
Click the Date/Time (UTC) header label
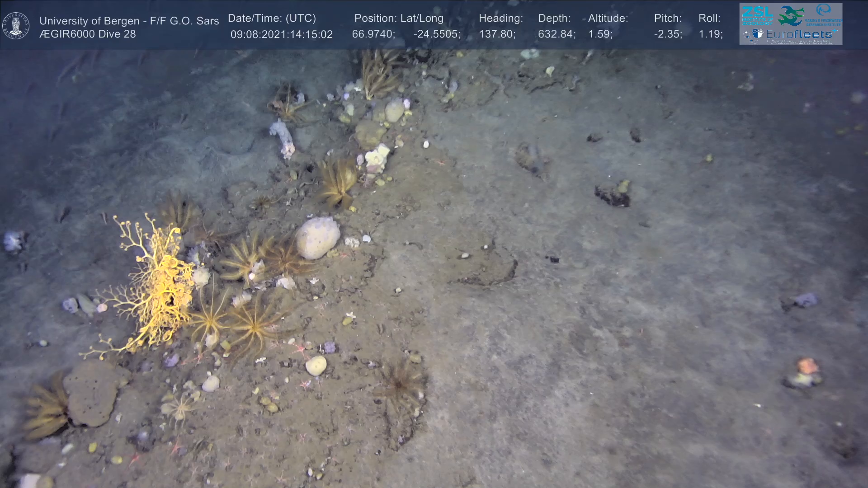coord(272,19)
